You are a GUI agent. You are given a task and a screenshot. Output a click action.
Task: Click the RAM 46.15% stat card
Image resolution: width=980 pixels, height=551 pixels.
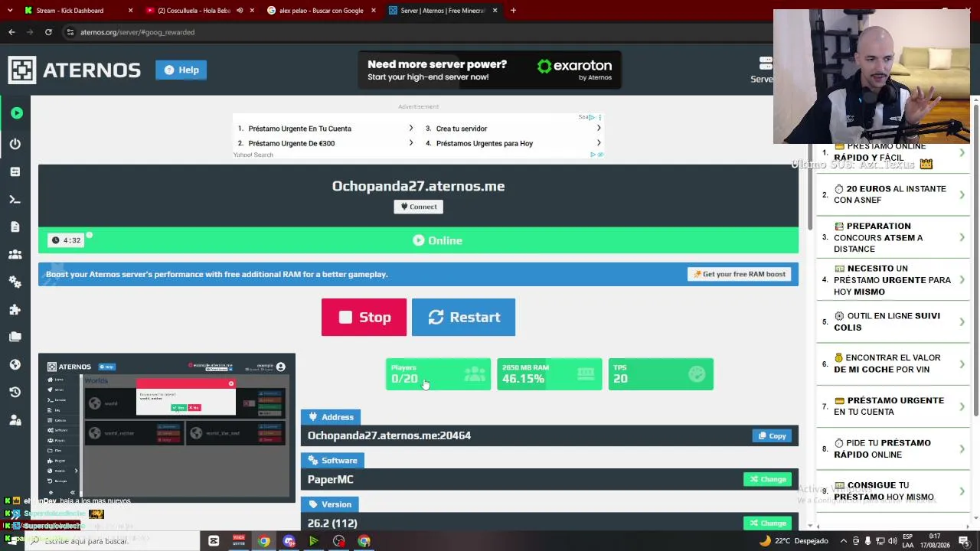[x=549, y=374]
